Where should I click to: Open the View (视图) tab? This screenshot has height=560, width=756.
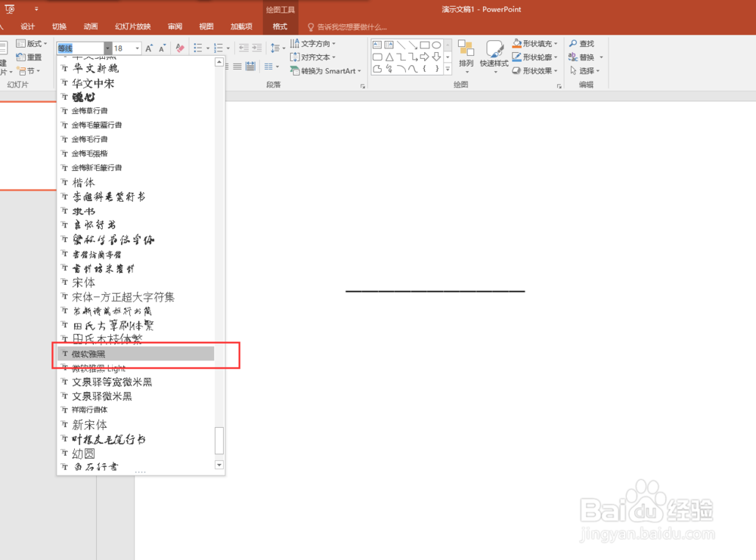pyautogui.click(x=206, y=26)
